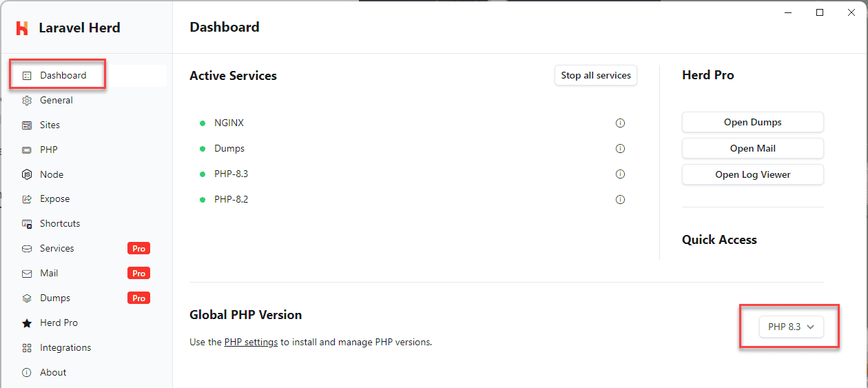
Task: Open the About page from sidebar
Action: coord(53,373)
